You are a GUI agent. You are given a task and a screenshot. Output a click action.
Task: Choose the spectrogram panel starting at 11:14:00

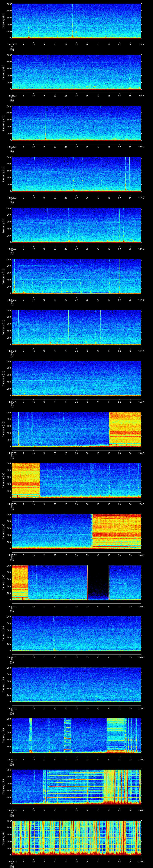coord(76,378)
